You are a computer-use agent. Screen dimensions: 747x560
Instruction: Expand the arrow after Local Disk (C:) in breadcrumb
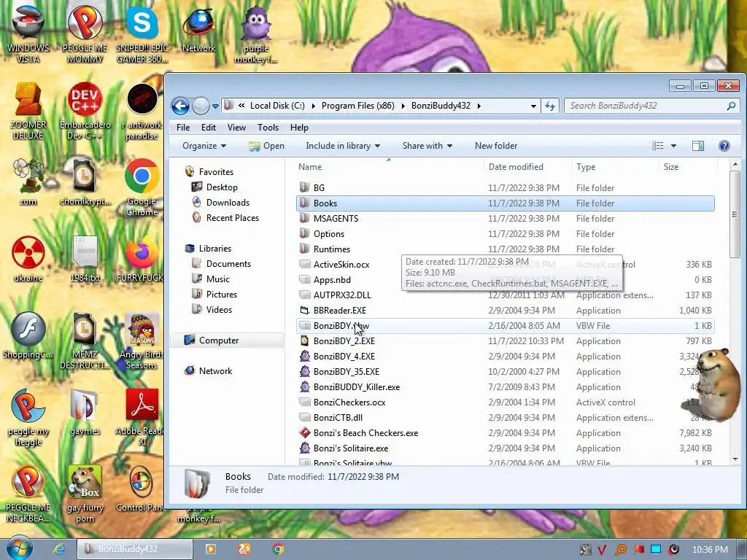313,106
